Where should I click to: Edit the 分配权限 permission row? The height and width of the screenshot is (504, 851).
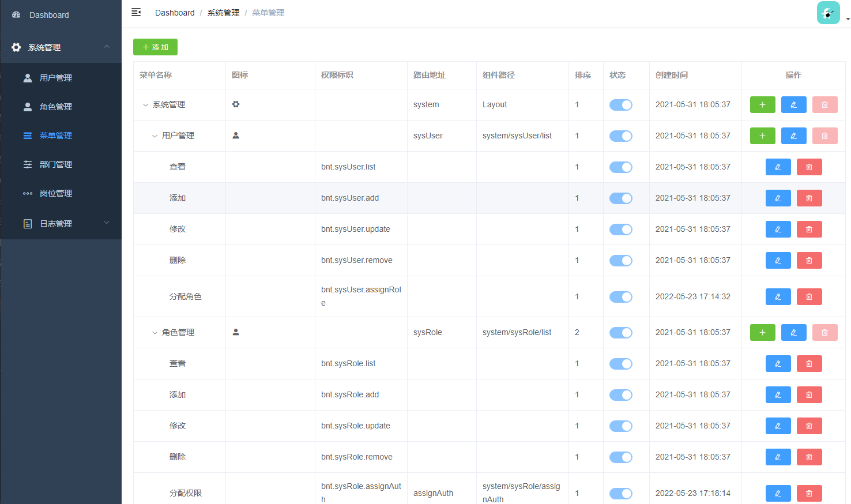click(x=778, y=494)
